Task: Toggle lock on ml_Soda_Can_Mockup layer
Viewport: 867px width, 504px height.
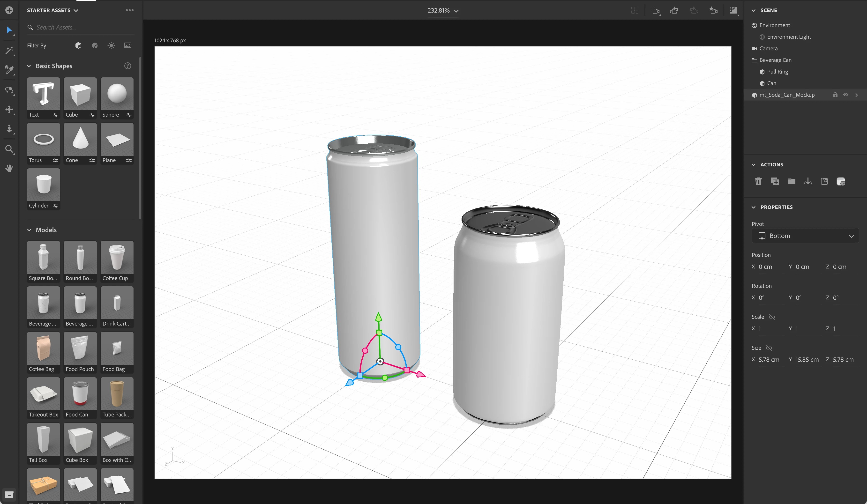Action: 835,95
